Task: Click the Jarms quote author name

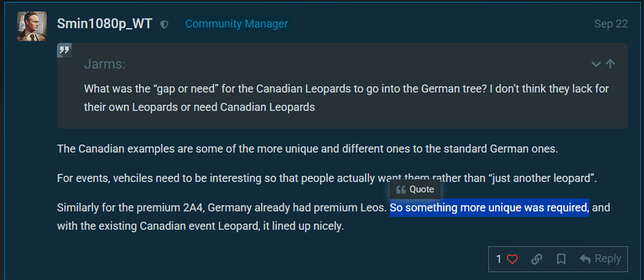Action: pyautogui.click(x=104, y=64)
